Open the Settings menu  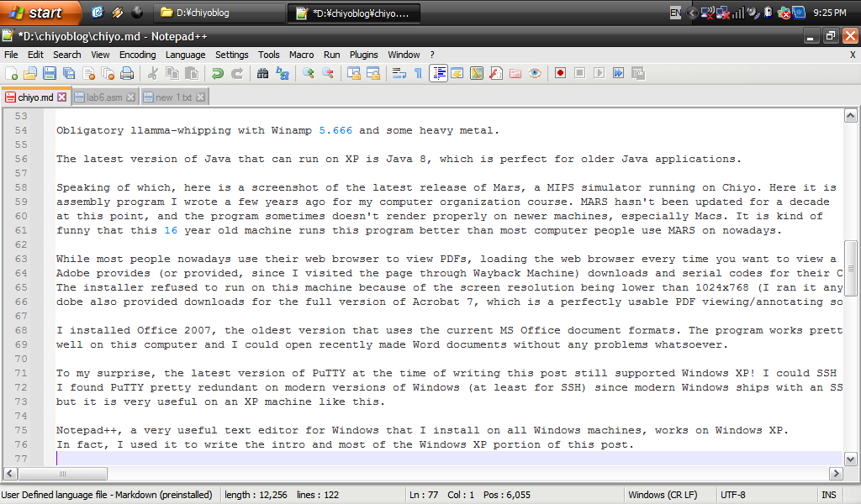pos(232,55)
